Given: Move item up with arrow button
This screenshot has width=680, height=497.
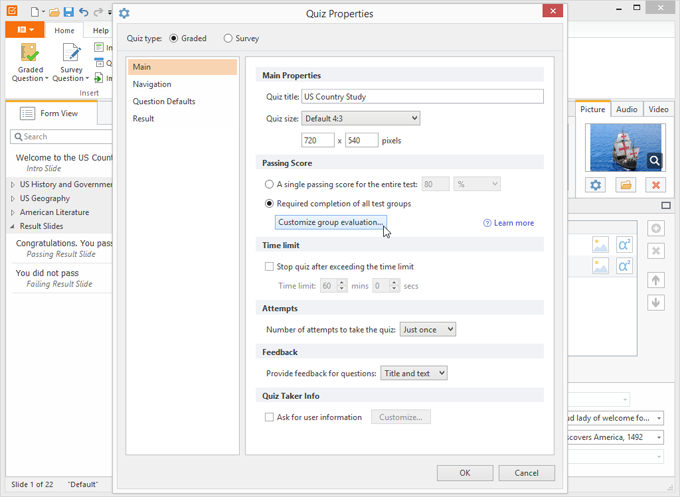Looking at the screenshot, I should point(656,280).
